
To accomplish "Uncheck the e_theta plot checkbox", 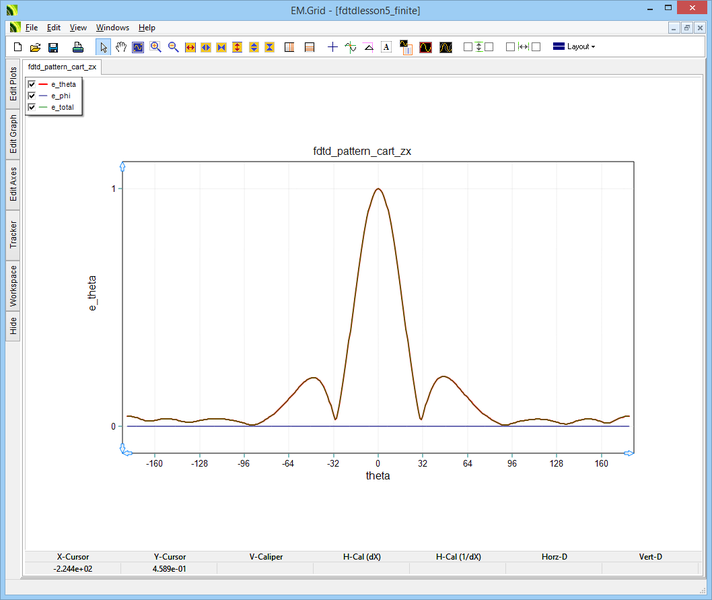I will coord(32,84).
